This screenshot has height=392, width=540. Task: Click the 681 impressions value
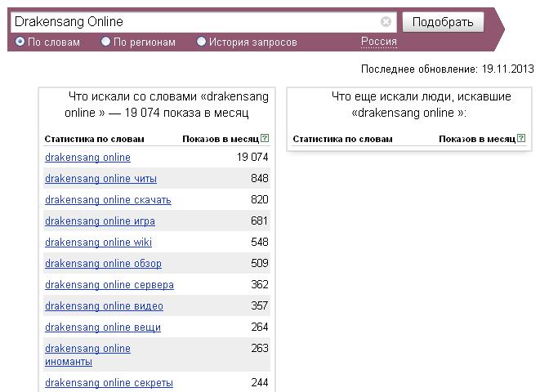click(x=260, y=220)
